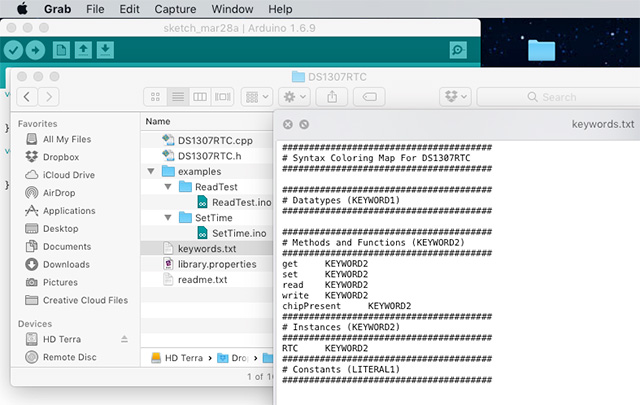This screenshot has height=405, width=640.
Task: Click the Arduino Upload arrow button
Action: (36, 50)
